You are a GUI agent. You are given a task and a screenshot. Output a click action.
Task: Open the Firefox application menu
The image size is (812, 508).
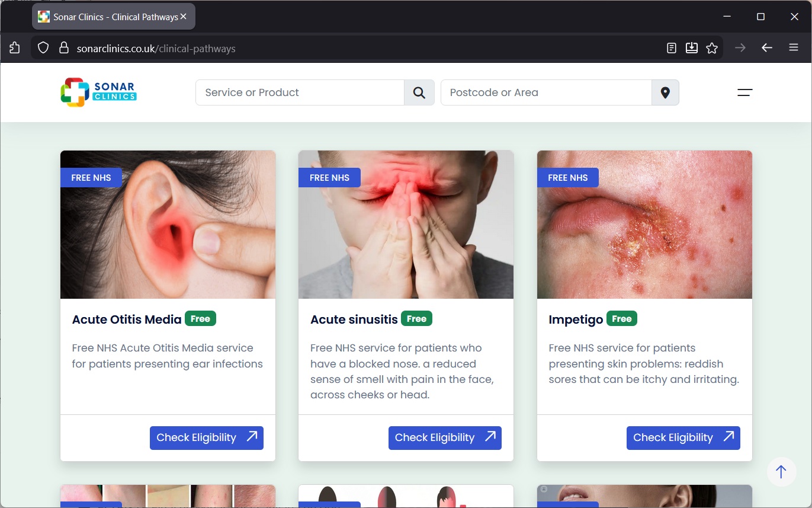tap(794, 48)
